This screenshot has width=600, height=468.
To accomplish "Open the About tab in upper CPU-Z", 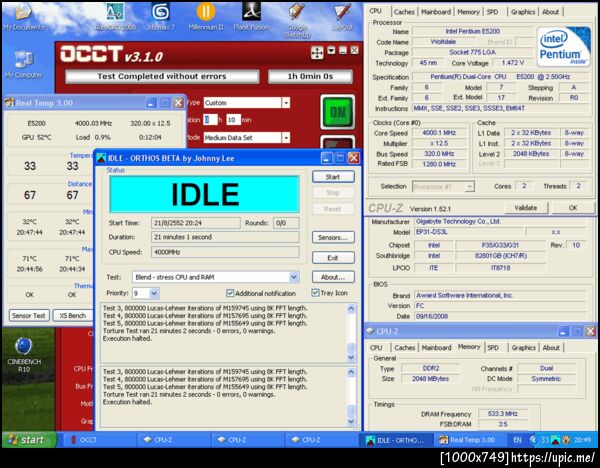I will pos(550,12).
